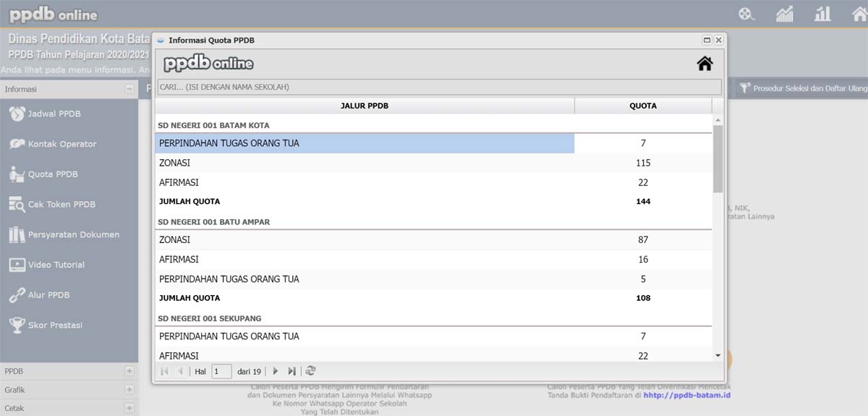Expand the Cetak sidebar section

click(x=129, y=408)
